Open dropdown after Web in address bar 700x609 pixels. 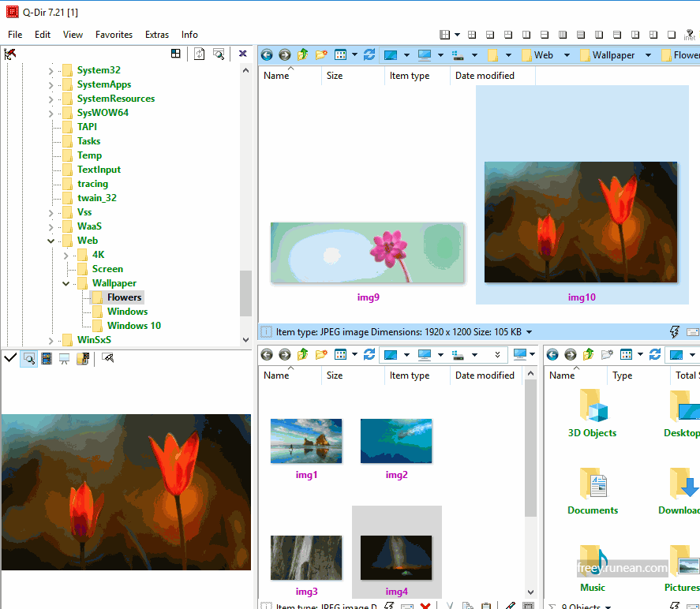(567, 55)
